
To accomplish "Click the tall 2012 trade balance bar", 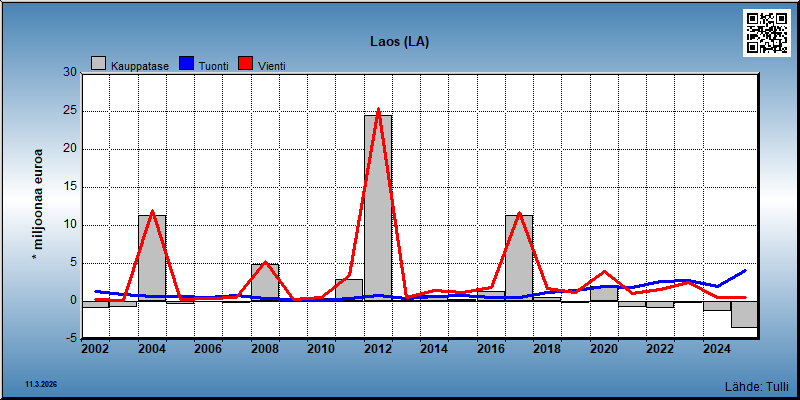I will coord(378,208).
